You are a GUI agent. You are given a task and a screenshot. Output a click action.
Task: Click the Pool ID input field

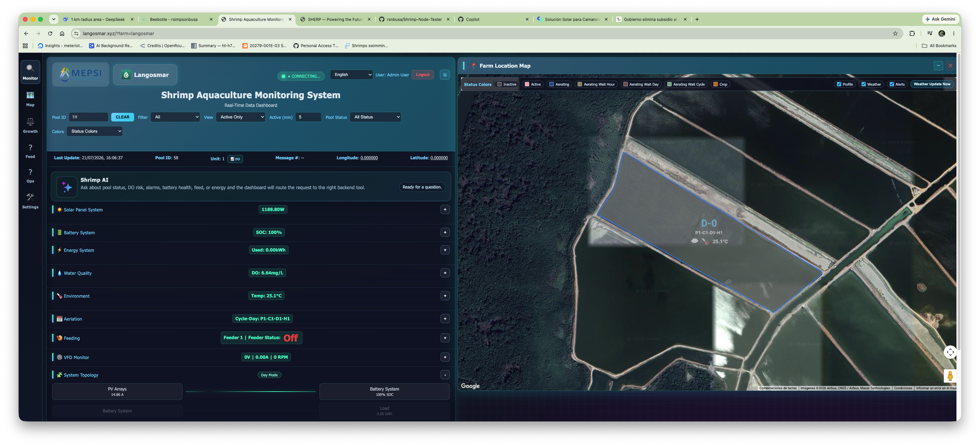(89, 117)
